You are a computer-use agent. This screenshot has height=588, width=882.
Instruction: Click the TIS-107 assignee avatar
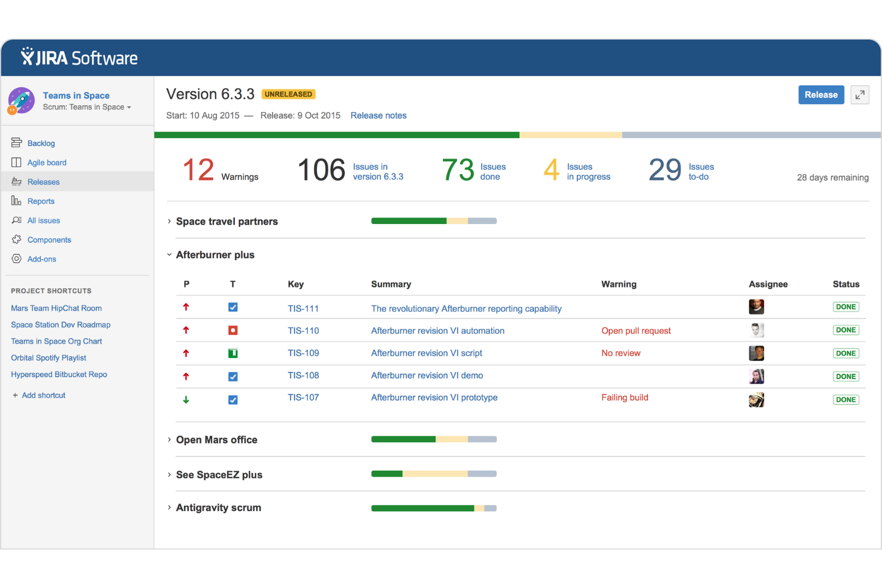coord(756,400)
